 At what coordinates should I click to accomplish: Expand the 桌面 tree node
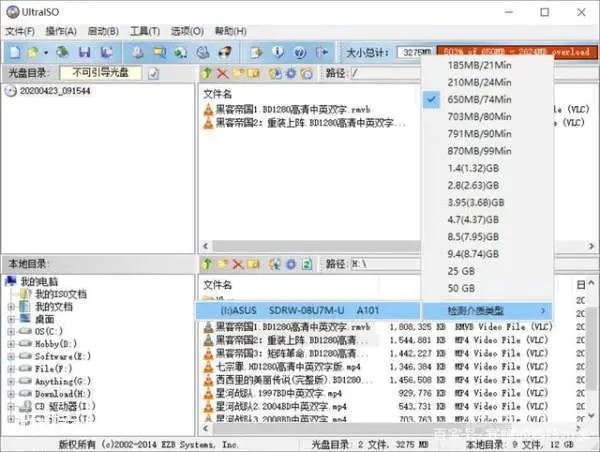click(11, 319)
